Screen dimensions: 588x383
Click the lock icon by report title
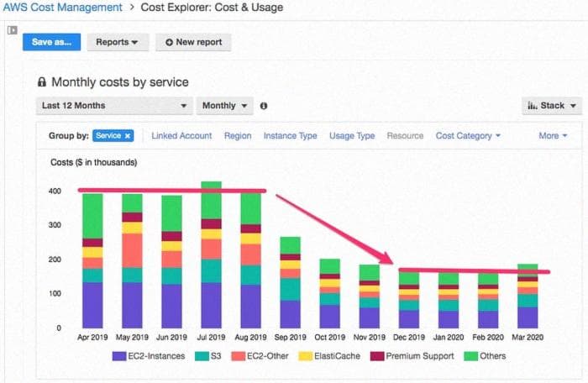click(42, 81)
